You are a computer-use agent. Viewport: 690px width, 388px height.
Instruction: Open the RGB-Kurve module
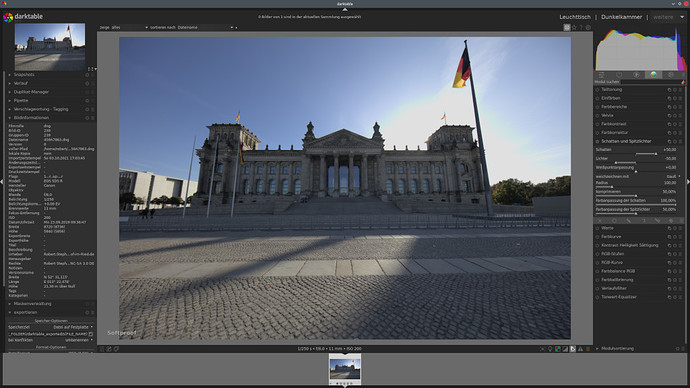[x=612, y=263]
